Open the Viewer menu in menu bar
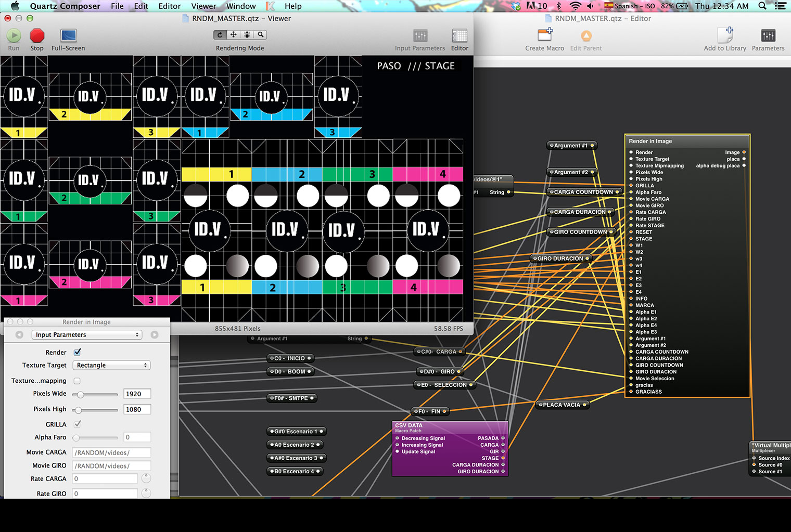Screen dimensions: 791x532 coord(203,6)
